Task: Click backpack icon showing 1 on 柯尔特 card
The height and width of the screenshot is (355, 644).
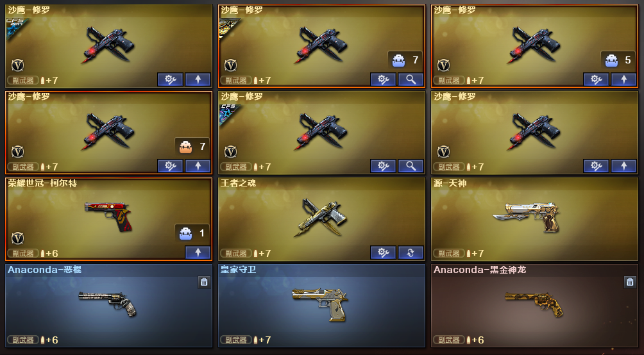Action: [185, 233]
